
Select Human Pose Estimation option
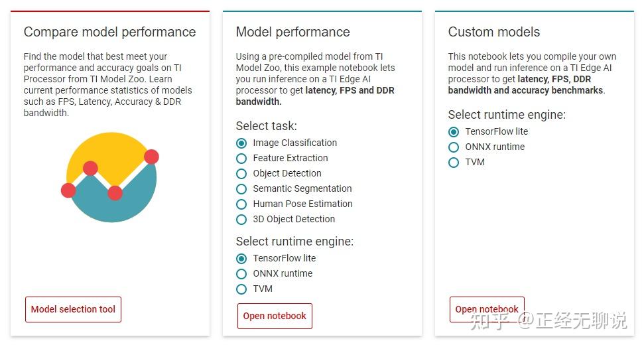pyautogui.click(x=241, y=204)
